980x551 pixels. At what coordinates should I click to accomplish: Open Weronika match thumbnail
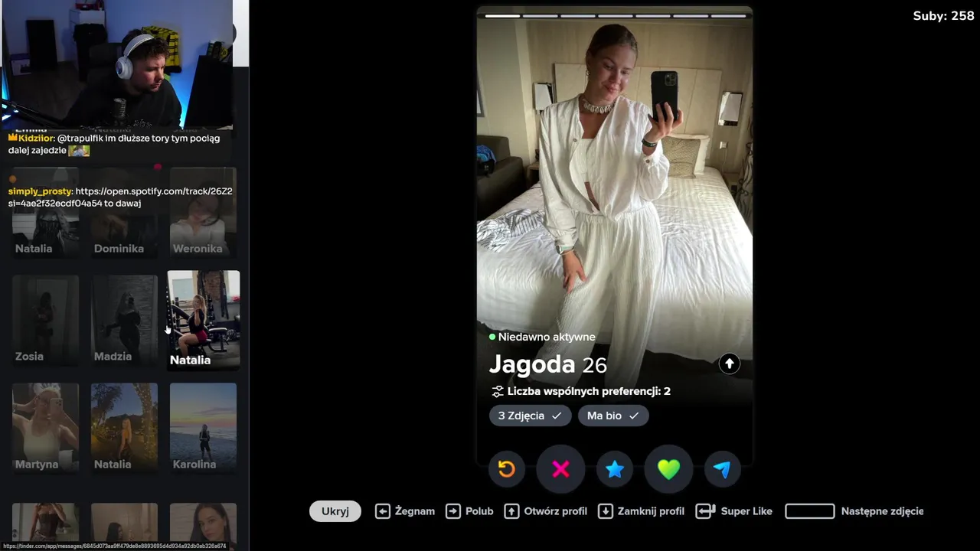203,213
